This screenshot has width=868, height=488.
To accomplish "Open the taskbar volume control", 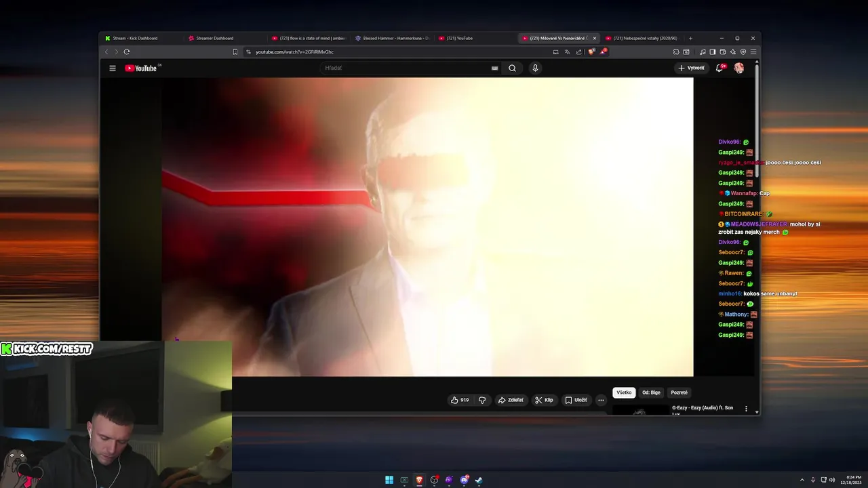I will (x=832, y=480).
